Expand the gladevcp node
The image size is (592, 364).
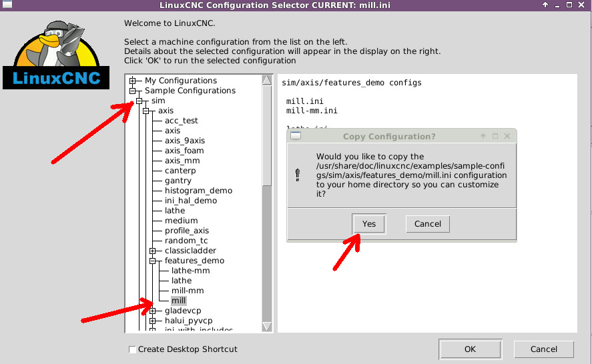pos(153,311)
